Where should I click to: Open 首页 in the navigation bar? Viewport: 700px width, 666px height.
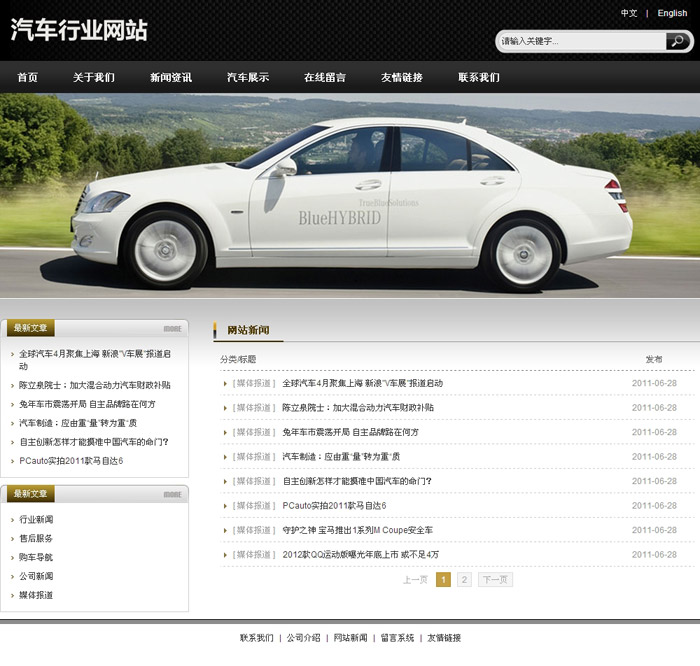click(x=28, y=77)
